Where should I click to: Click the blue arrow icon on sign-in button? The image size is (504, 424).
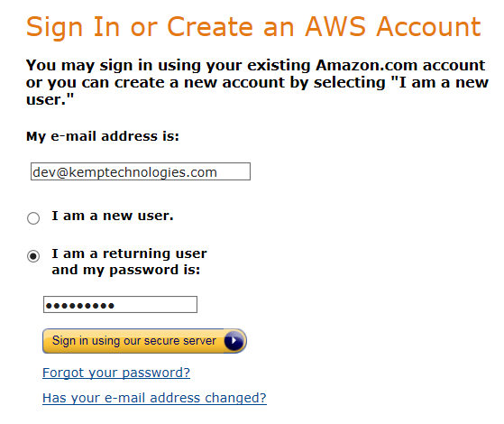(234, 341)
